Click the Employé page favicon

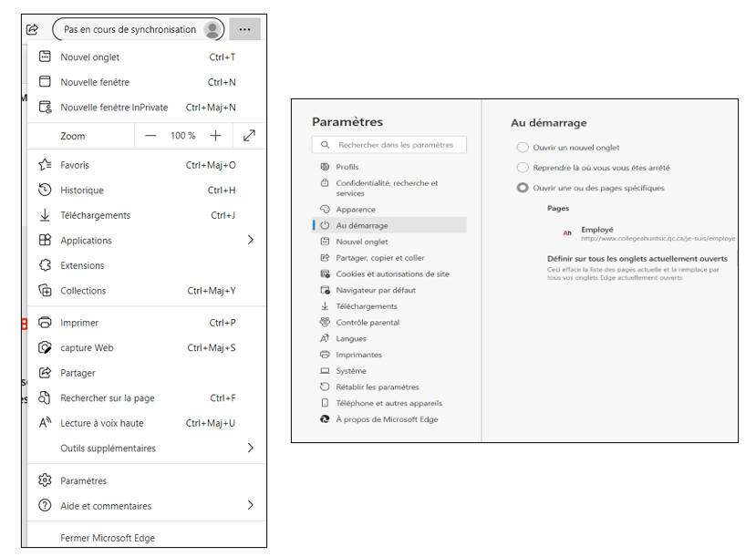(566, 234)
